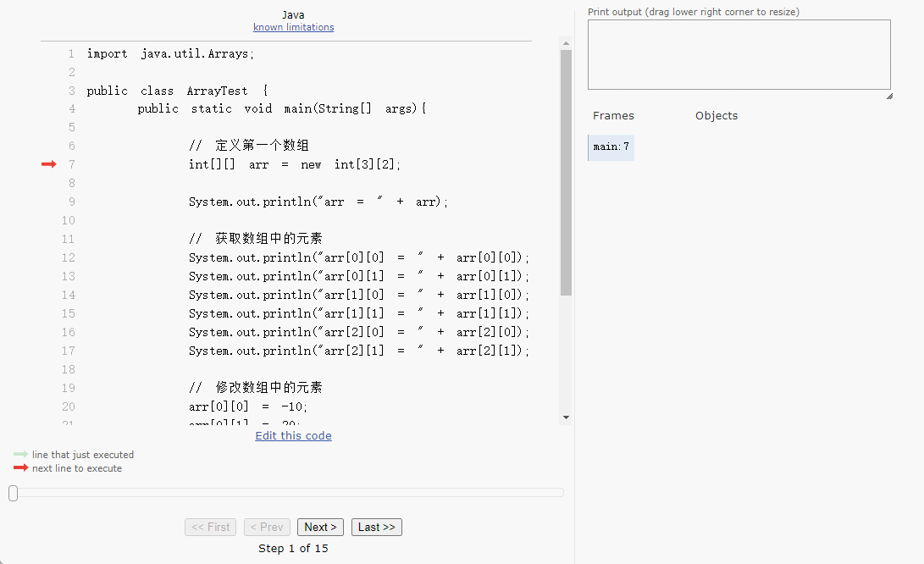924x564 pixels.
Task: Click the green arrow legend icon
Action: (20, 454)
